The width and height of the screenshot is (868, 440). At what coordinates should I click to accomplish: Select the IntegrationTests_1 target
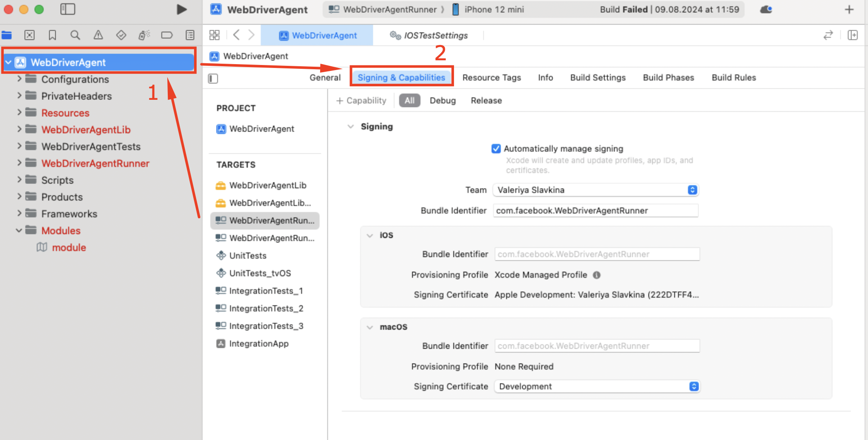265,291
